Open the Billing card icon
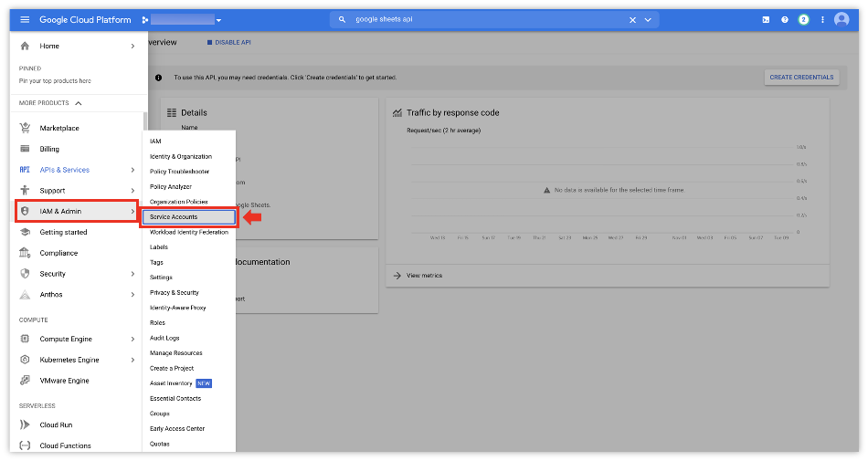868x461 pixels. 25,149
